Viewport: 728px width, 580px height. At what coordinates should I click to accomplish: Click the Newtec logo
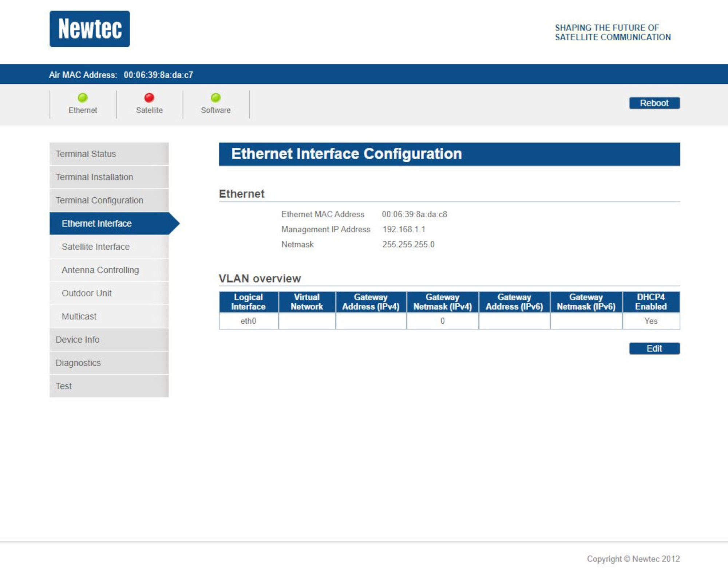click(88, 29)
